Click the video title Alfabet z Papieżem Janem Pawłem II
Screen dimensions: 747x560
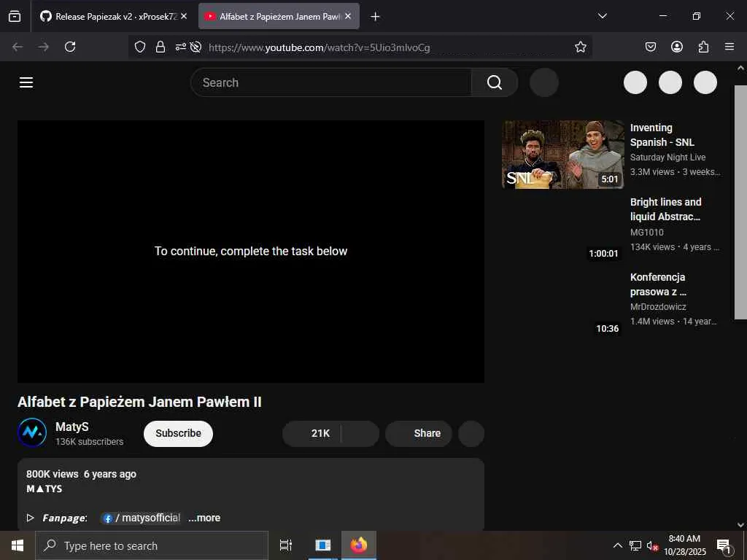(x=139, y=402)
